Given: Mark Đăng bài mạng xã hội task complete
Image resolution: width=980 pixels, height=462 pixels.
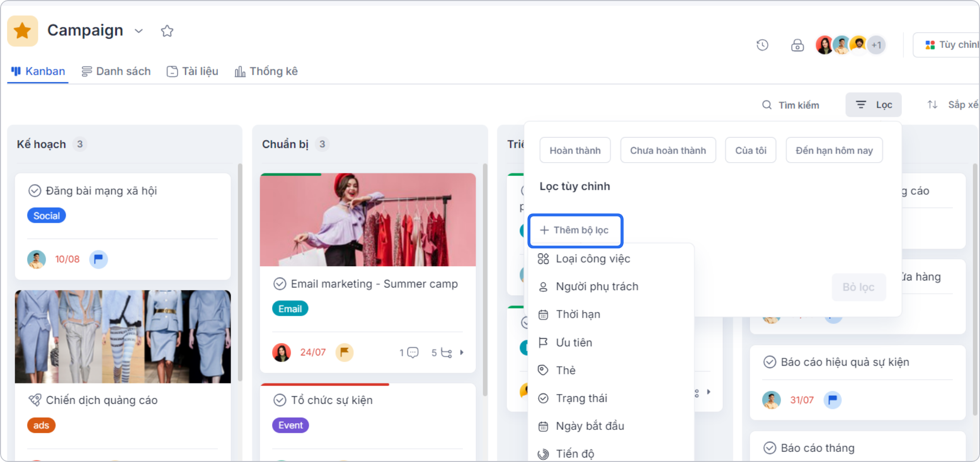Looking at the screenshot, I should coord(35,191).
